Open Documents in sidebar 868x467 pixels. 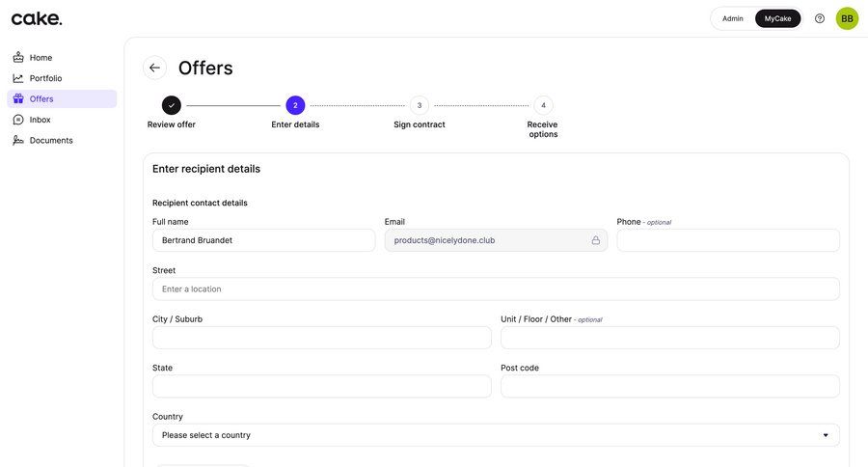tap(62, 140)
